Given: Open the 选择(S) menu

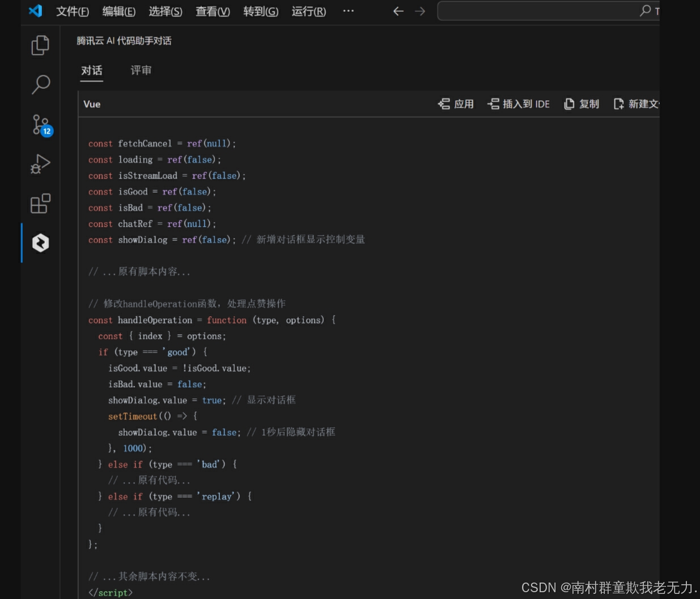Looking at the screenshot, I should tap(166, 11).
